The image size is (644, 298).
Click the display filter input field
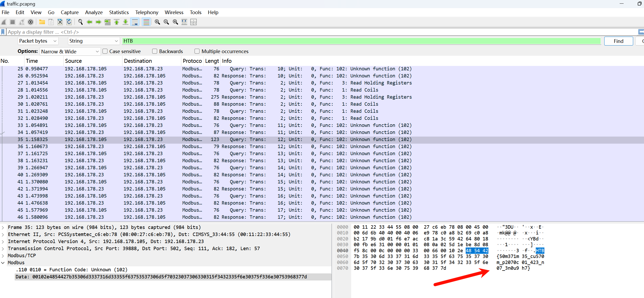[314, 32]
